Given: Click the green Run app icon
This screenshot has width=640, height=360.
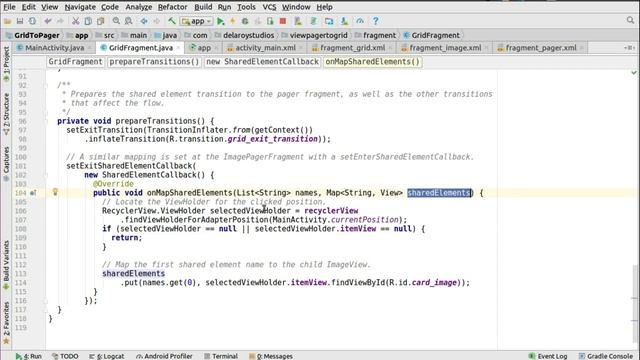Looking at the screenshot, I should point(221,21).
